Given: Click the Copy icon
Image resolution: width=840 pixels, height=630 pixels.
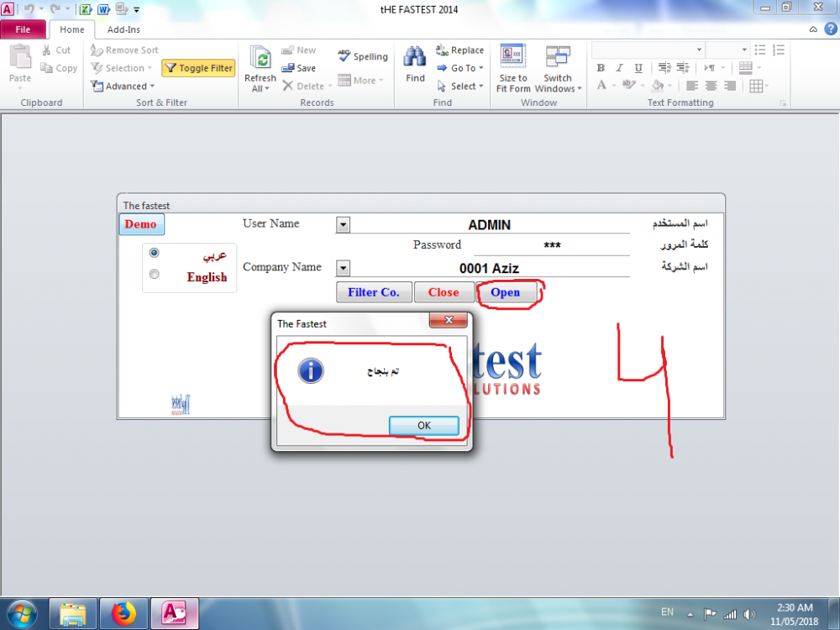Looking at the screenshot, I should 46,68.
